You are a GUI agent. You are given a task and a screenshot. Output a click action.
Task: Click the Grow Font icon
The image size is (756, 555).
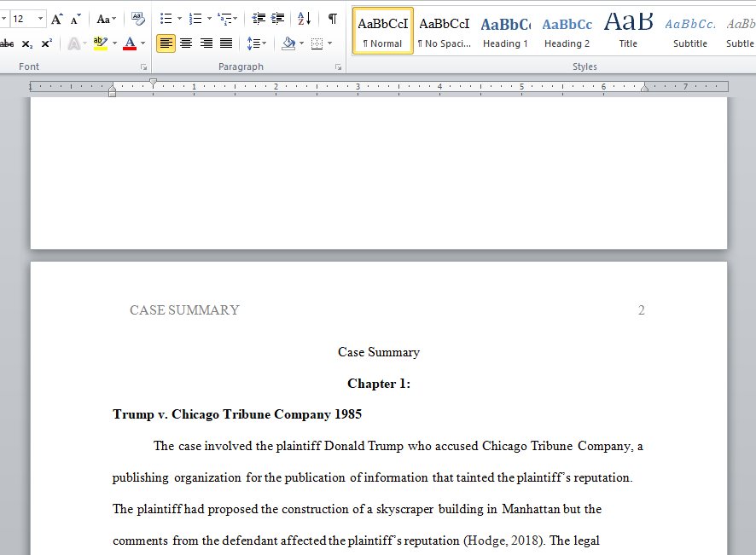[57, 19]
